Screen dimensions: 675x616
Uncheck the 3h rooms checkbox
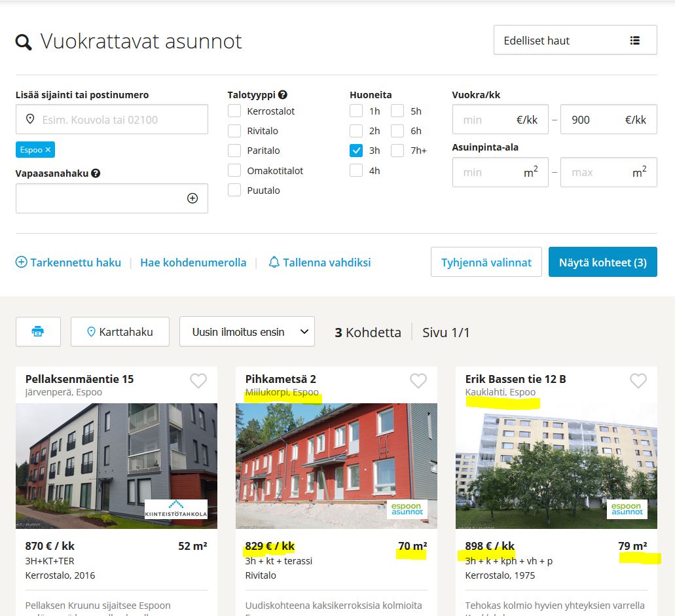coord(356,151)
